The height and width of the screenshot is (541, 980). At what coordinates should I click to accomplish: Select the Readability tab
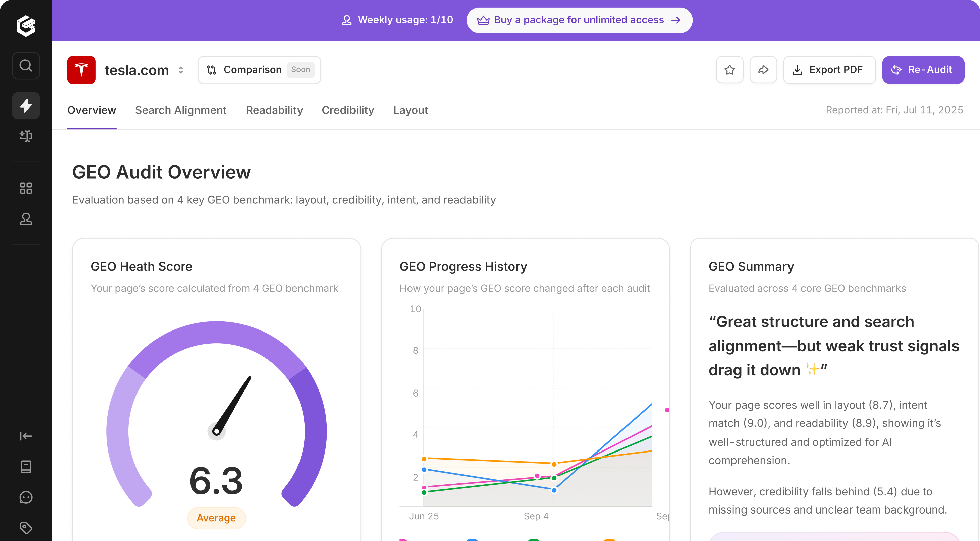(x=274, y=110)
